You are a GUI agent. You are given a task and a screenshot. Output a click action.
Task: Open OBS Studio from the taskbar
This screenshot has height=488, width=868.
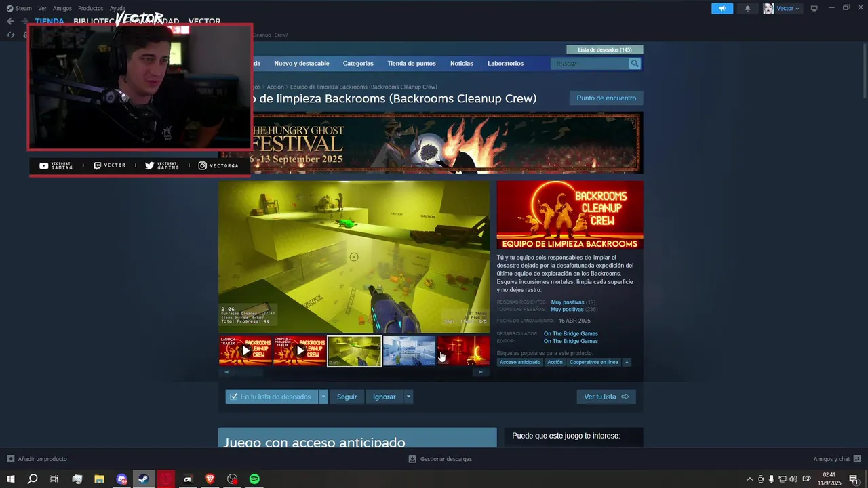(233, 479)
